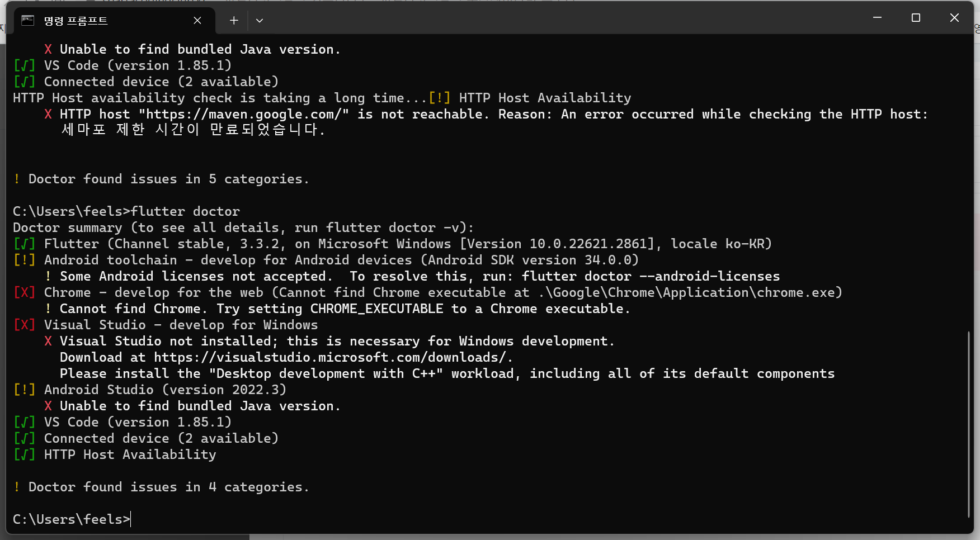Close the terminal window
980x540 pixels.
pos(954,18)
